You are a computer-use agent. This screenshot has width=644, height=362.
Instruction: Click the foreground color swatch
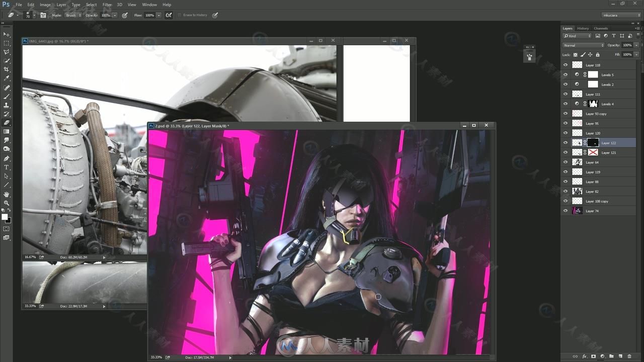click(5, 217)
